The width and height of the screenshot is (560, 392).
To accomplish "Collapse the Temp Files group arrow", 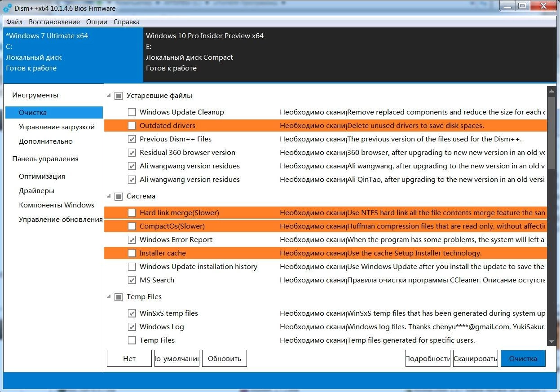I will pos(109,297).
